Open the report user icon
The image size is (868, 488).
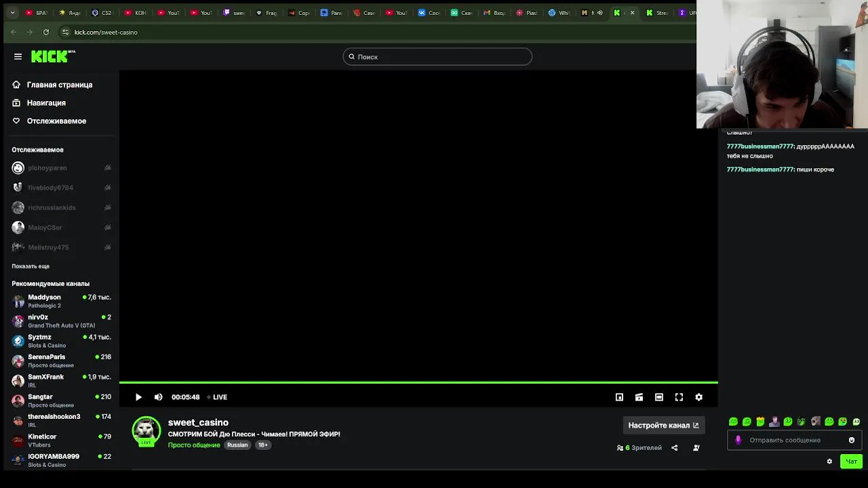[696, 448]
